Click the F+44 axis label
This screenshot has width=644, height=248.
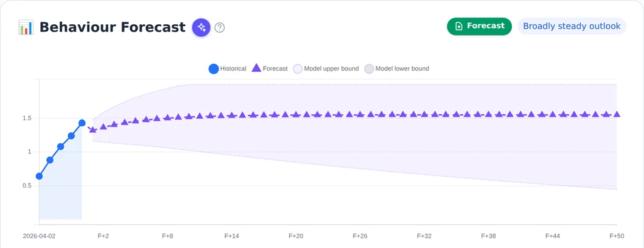[x=553, y=236]
